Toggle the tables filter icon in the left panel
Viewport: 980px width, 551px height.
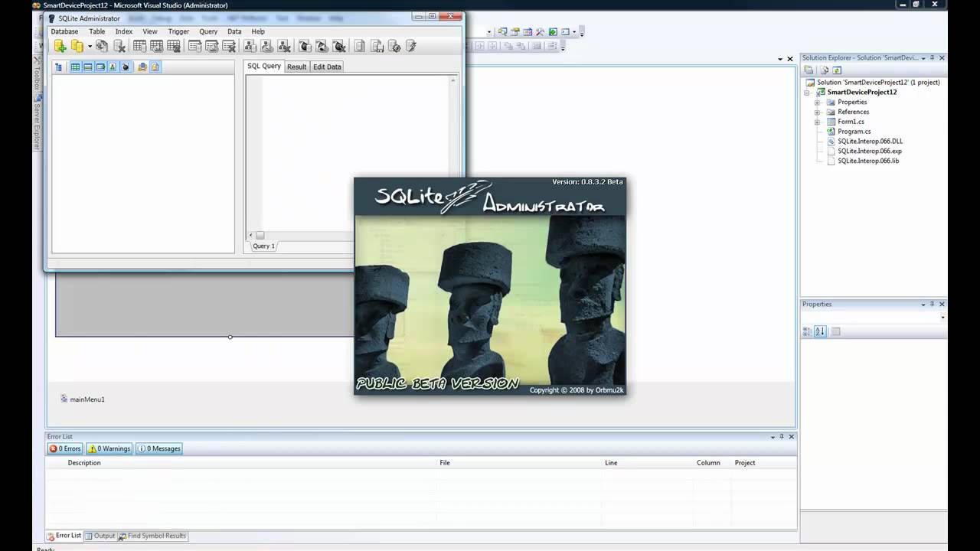pyautogui.click(x=75, y=67)
